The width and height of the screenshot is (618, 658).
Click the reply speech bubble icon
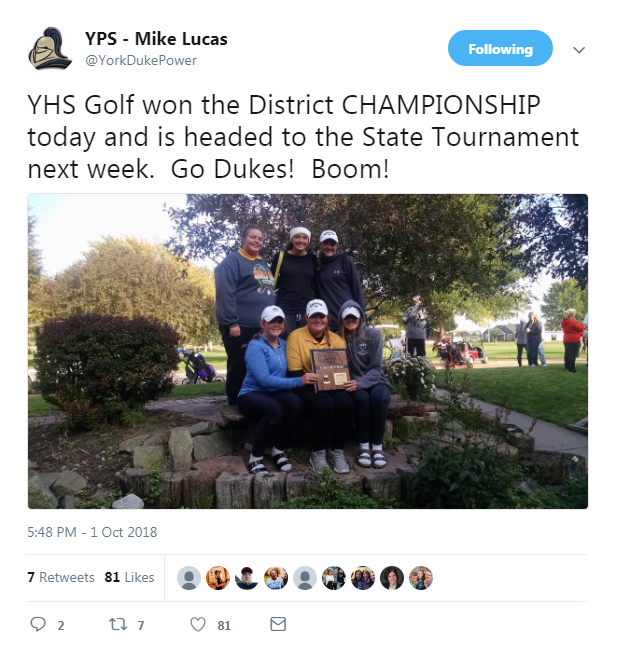[38, 624]
